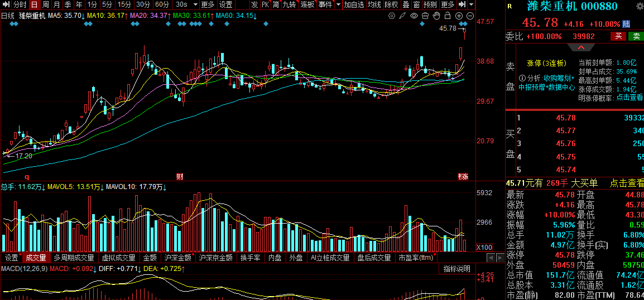Open top toolbar 设置 button
The width and height of the screenshot is (644, 300).
225,5
